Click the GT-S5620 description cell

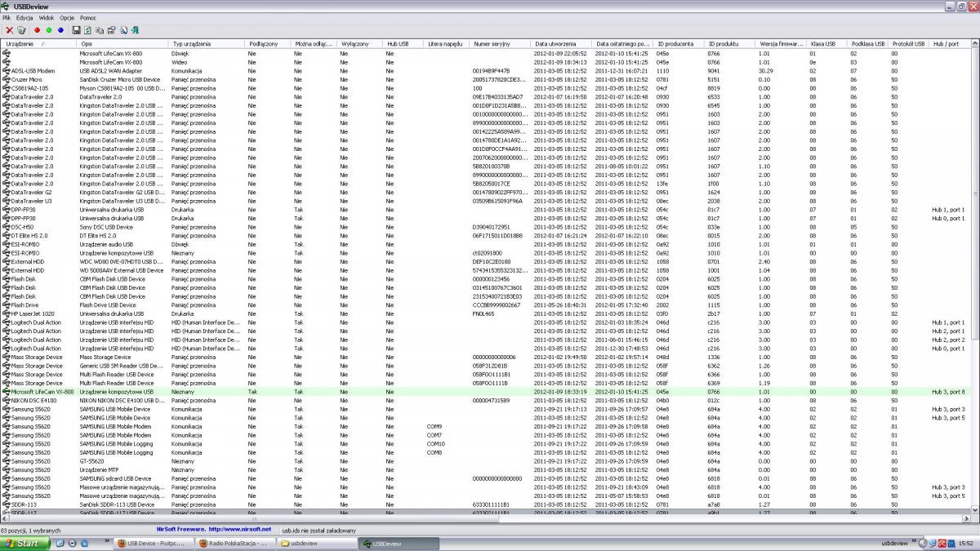tap(91, 461)
